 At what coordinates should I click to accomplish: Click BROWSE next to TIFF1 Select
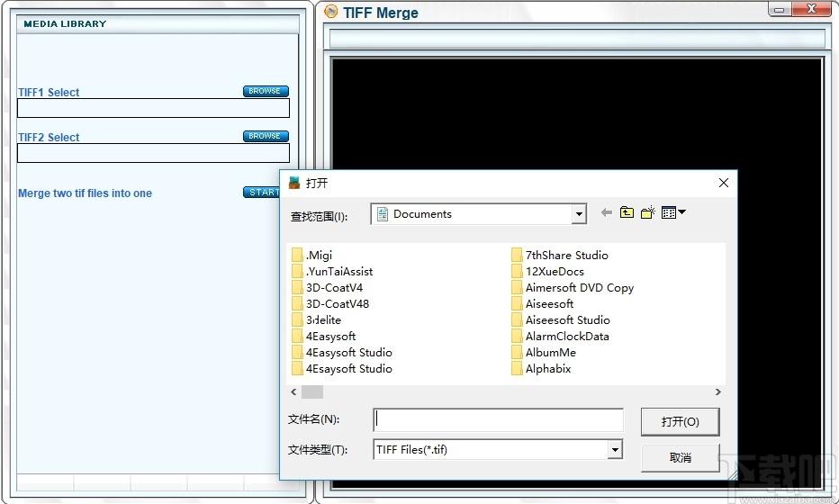click(x=266, y=91)
